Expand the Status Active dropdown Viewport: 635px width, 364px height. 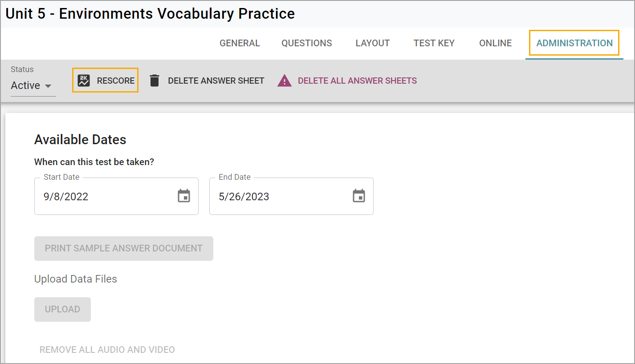pos(31,85)
